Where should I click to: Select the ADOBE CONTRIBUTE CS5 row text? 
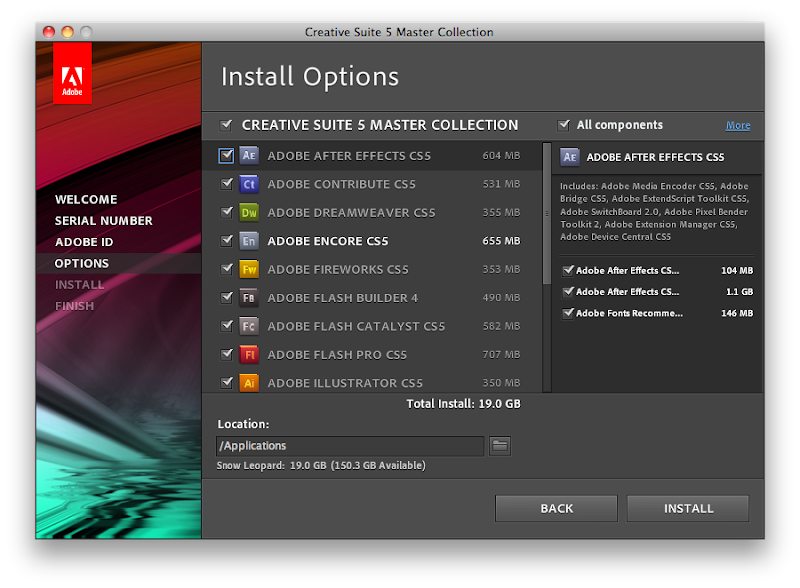coord(342,184)
